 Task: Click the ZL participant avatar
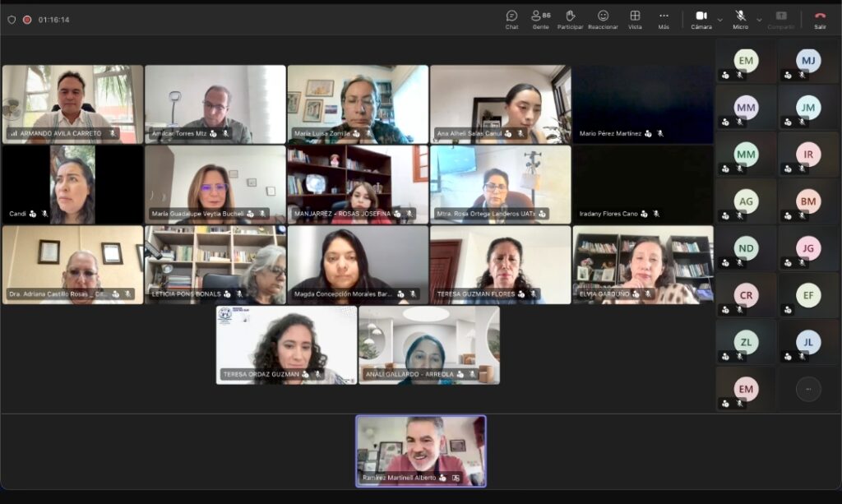(746, 342)
